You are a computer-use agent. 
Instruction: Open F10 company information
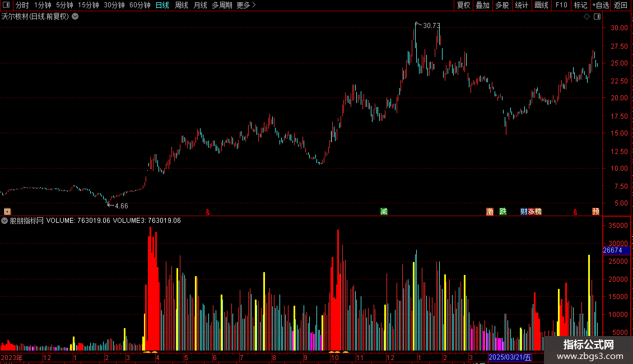(x=561, y=5)
